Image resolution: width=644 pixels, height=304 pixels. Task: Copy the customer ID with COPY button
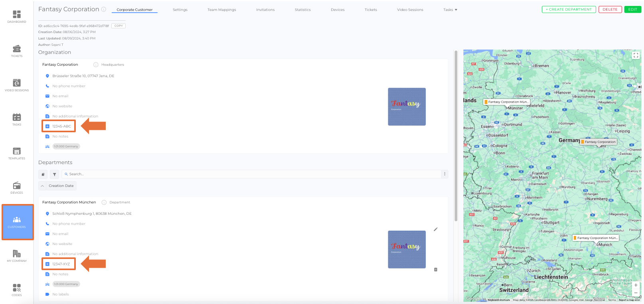pos(119,26)
